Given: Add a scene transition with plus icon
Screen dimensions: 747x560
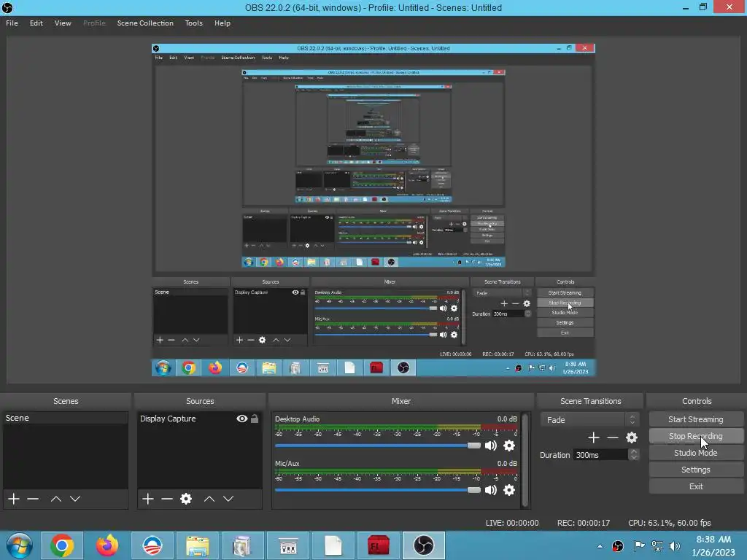Looking at the screenshot, I should pos(593,437).
